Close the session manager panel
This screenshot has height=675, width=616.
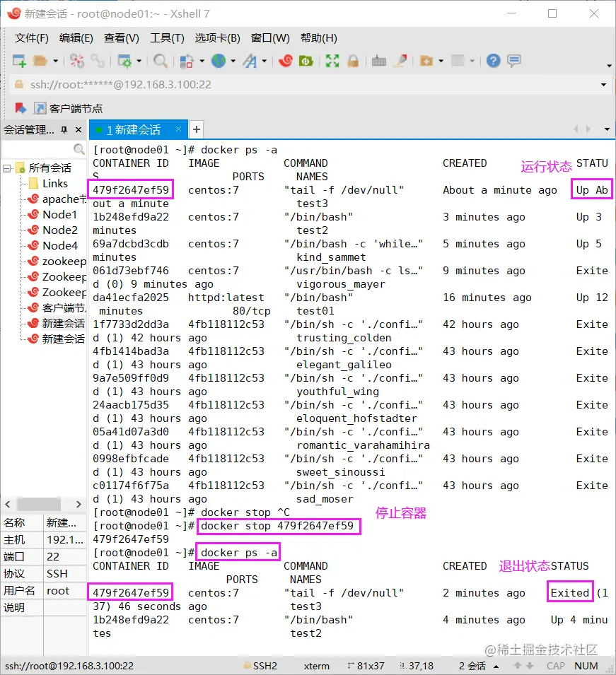(x=78, y=130)
